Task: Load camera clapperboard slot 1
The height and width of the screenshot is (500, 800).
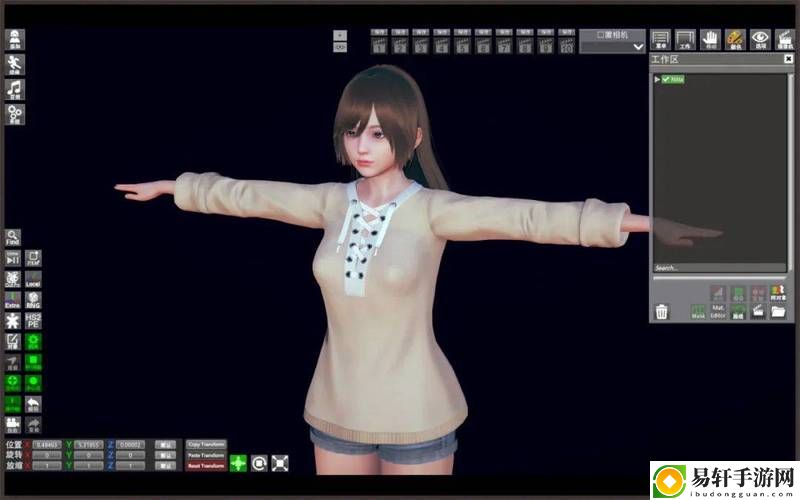Action: click(379, 45)
